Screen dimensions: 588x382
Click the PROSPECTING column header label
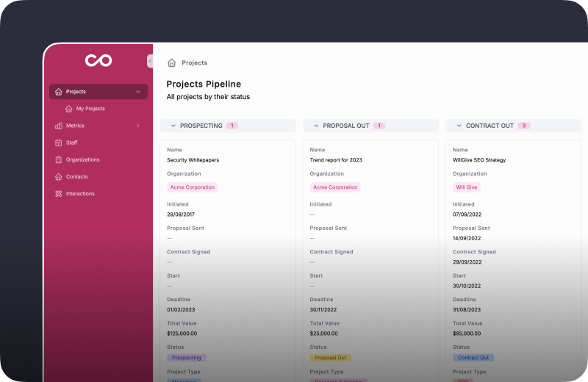click(x=201, y=126)
